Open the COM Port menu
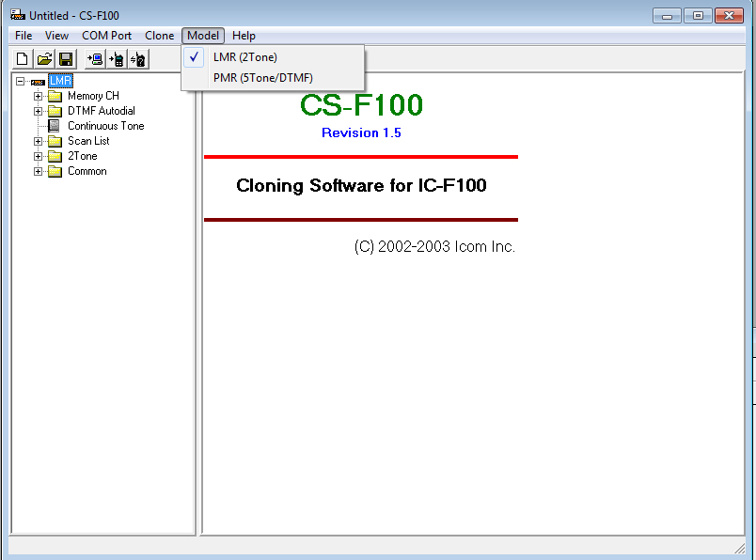The height and width of the screenshot is (560, 756). [x=106, y=36]
